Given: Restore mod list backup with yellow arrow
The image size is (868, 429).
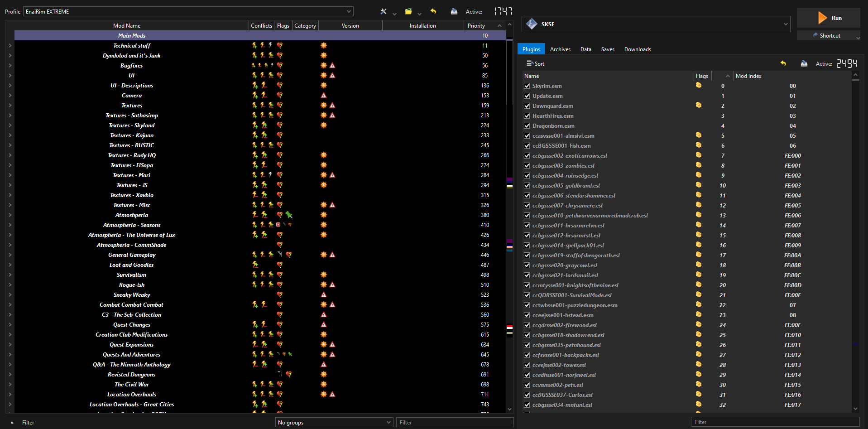Looking at the screenshot, I should point(433,12).
